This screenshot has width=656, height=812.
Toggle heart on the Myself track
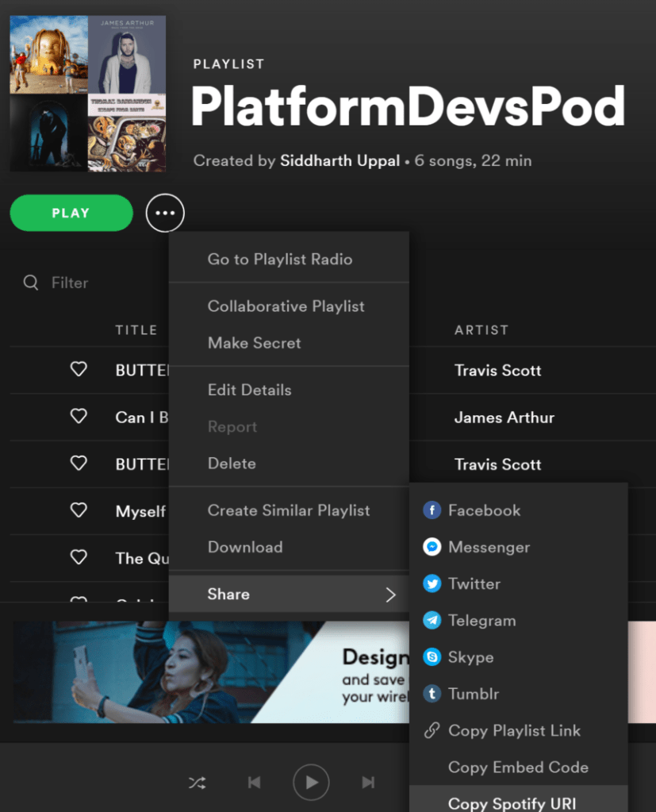click(79, 510)
